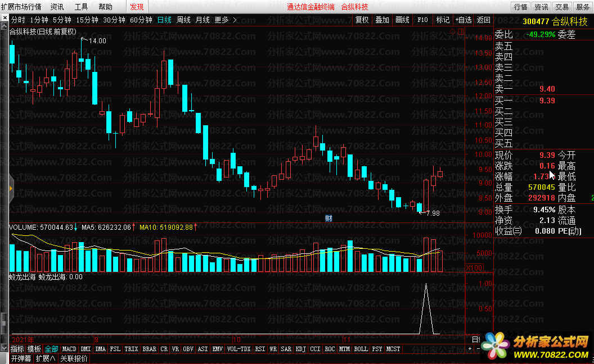Select the 月线 monthly chart tab
The height and width of the screenshot is (364, 594).
coord(202,20)
